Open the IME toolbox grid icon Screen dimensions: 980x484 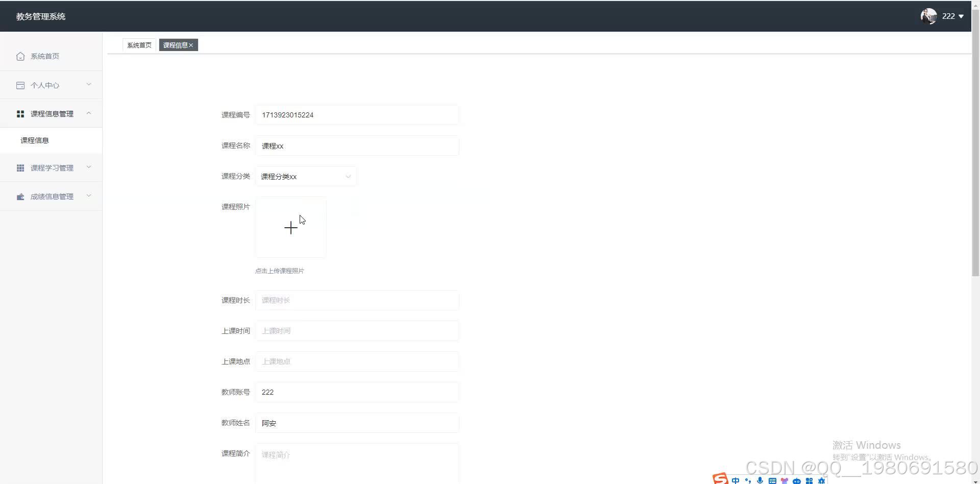(x=809, y=480)
